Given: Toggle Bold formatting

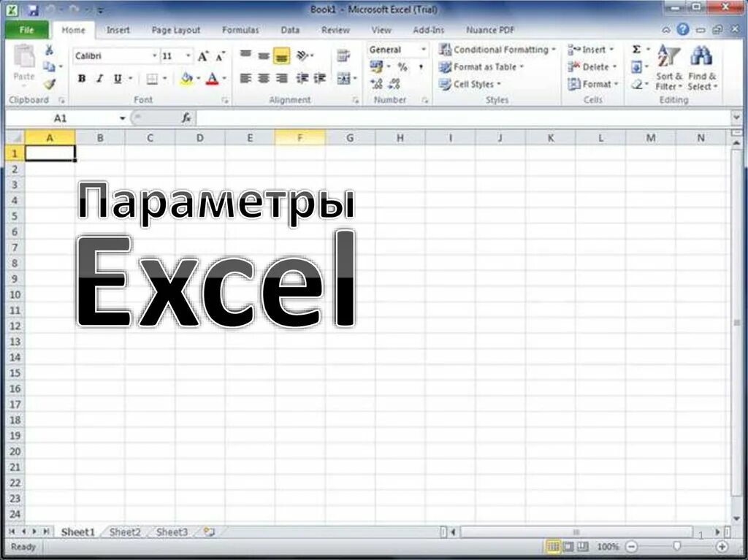Looking at the screenshot, I should (82, 78).
